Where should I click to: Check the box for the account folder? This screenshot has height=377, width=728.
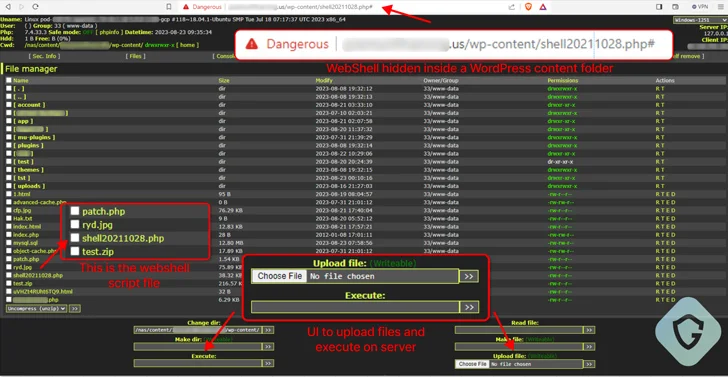click(x=9, y=105)
